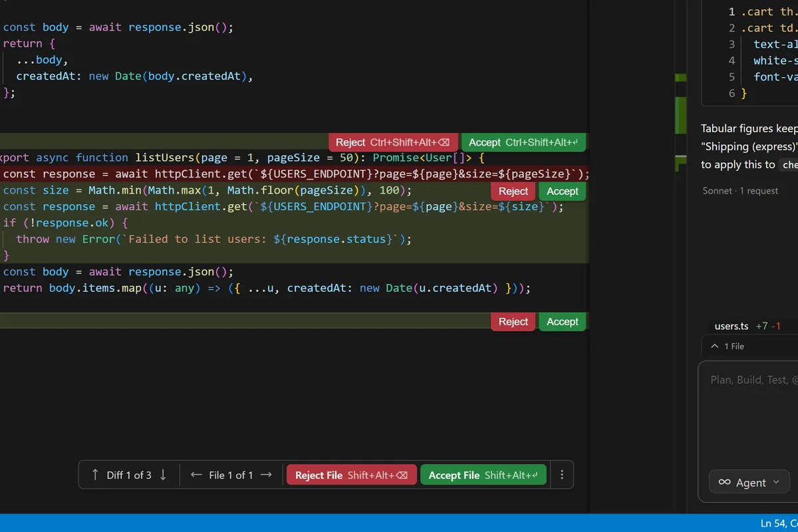Go to previous file with left arrow
This screenshot has width=798, height=532.
pyautogui.click(x=196, y=475)
